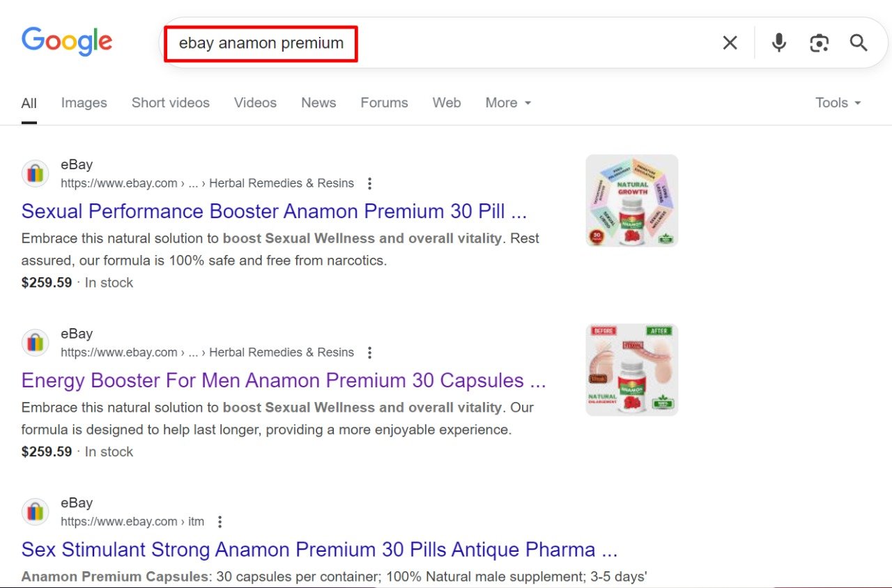The width and height of the screenshot is (892, 588).
Task: Clear the search box with X icon
Action: (x=730, y=43)
